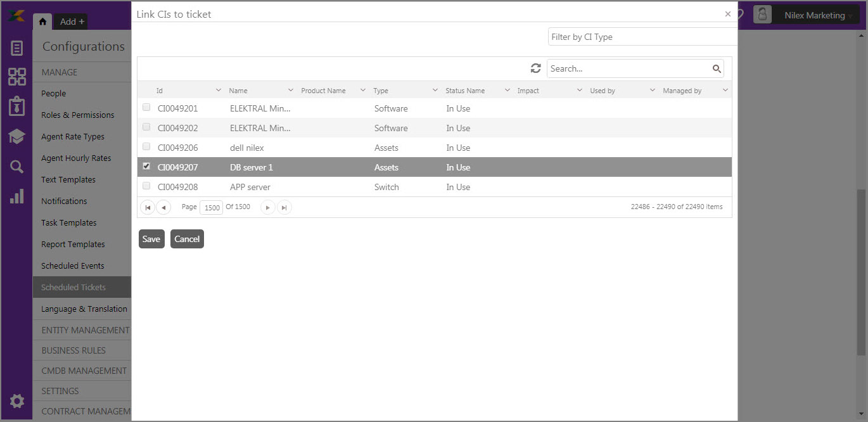Click the Cancel button

click(x=187, y=239)
